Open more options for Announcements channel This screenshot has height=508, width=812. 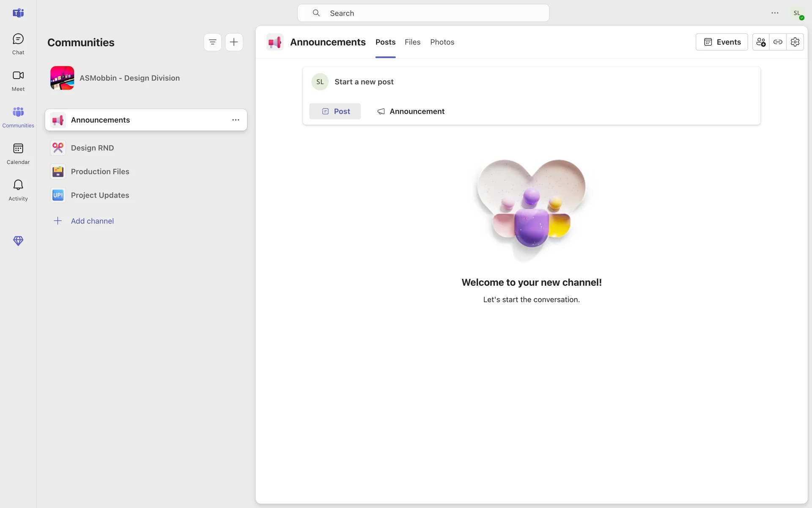[x=236, y=120]
